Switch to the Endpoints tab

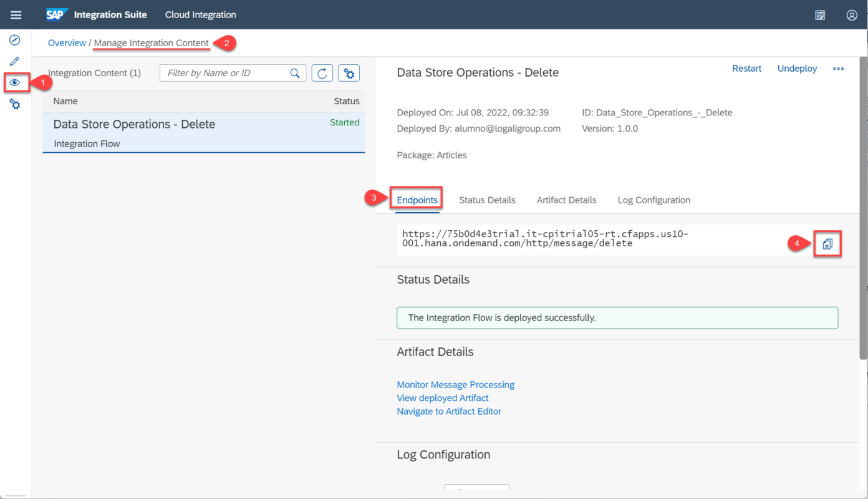[x=417, y=200]
